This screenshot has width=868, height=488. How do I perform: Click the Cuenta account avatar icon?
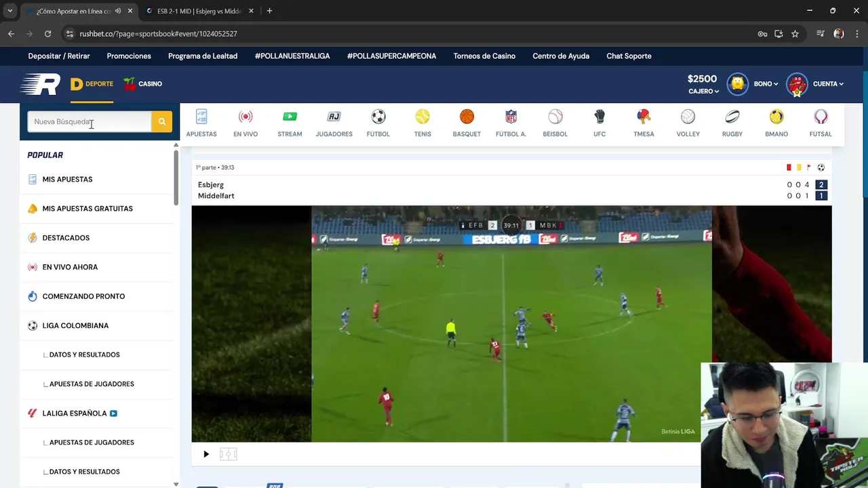tap(797, 84)
